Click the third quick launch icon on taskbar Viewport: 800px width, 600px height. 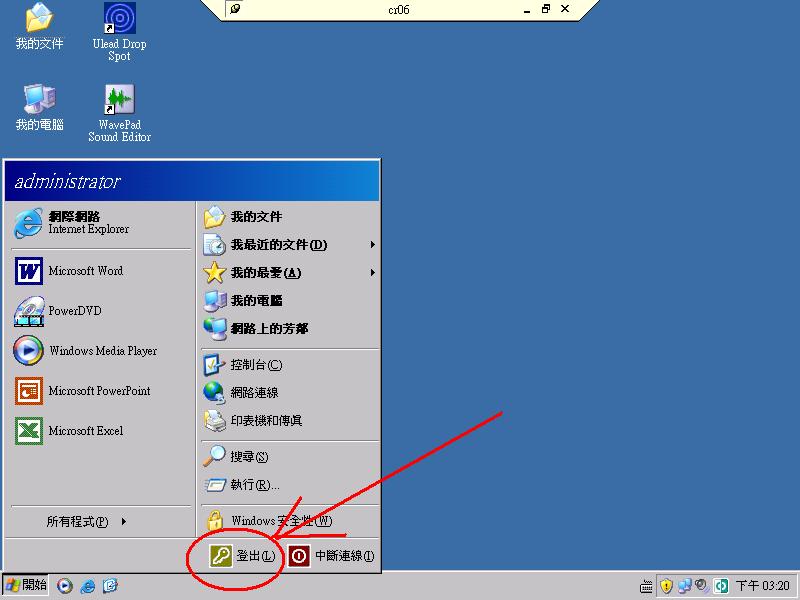110,586
